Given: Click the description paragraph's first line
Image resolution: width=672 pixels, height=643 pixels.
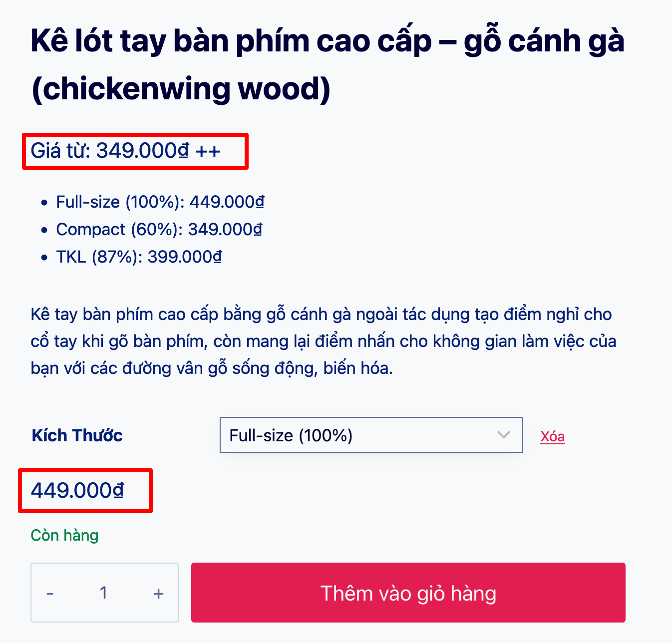Looking at the screenshot, I should point(321,315).
